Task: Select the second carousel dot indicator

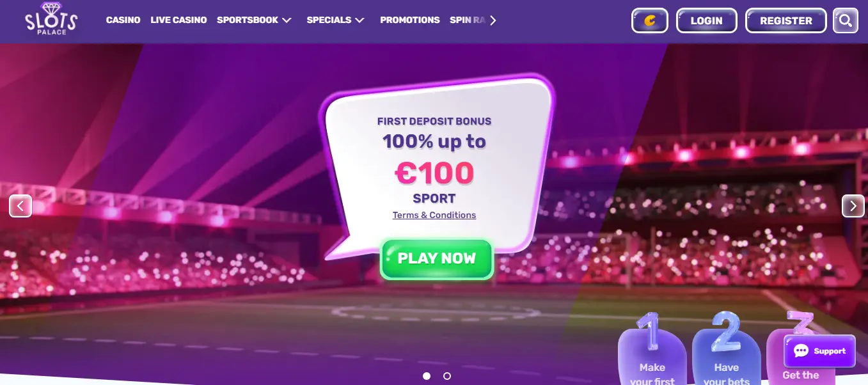Action: pyautogui.click(x=447, y=376)
